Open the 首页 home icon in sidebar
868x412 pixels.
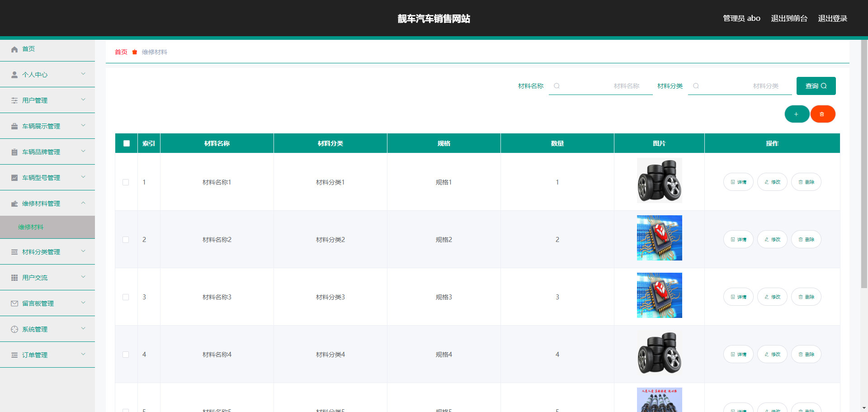[14, 49]
